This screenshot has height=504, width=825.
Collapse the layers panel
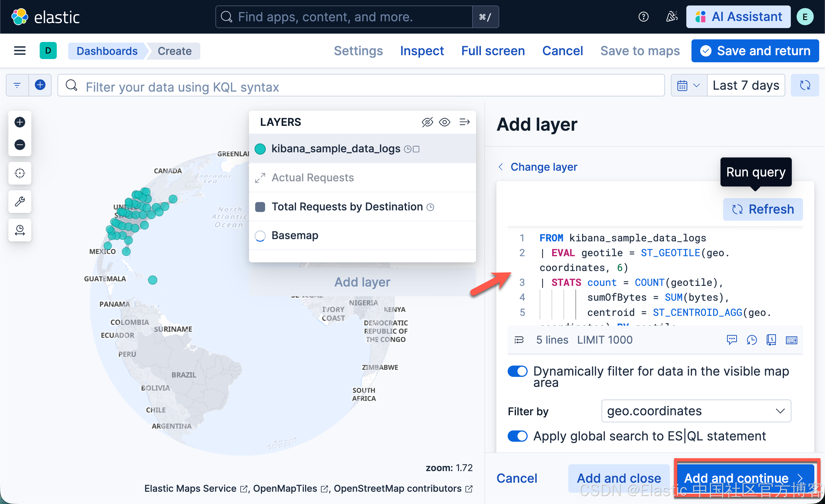pyautogui.click(x=464, y=122)
